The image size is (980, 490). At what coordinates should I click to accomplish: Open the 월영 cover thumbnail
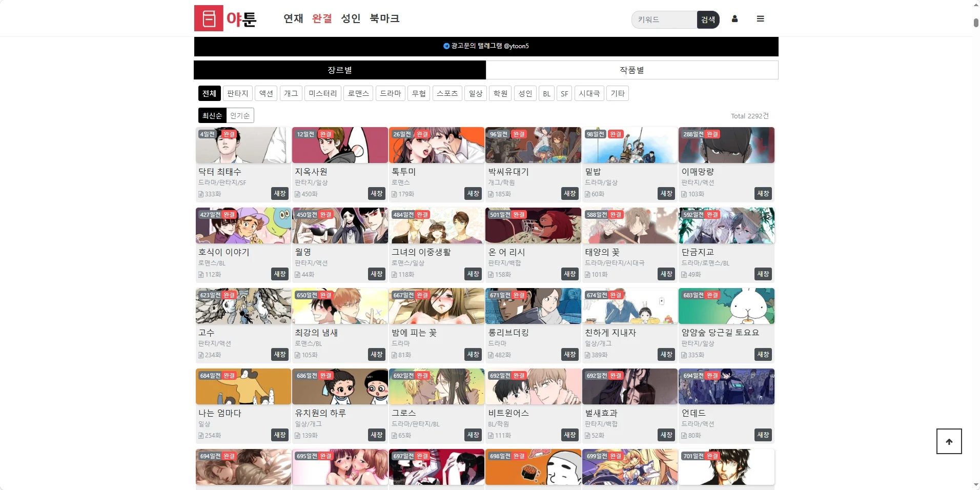340,226
